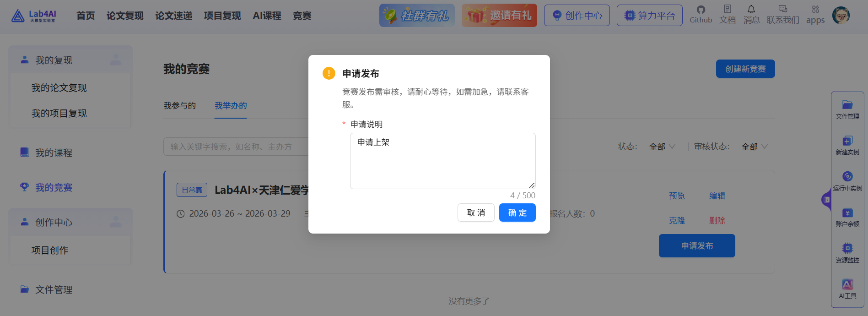This screenshot has height=316, width=868.
Task: Switch to the 我举办的 tab
Action: (x=231, y=106)
